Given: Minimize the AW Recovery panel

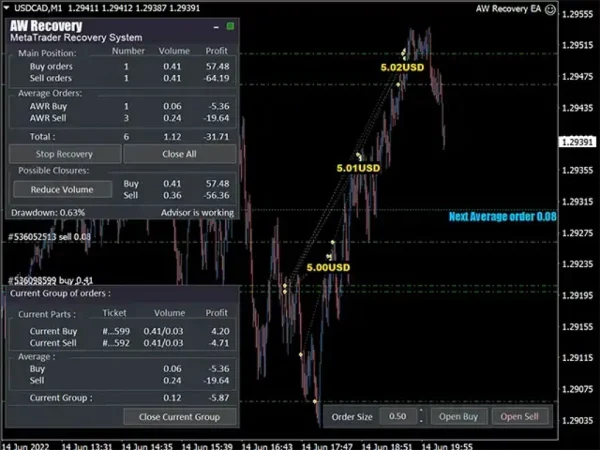Looking at the screenshot, I should click(x=217, y=25).
